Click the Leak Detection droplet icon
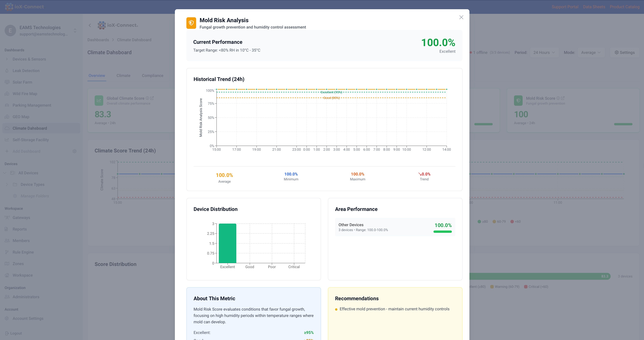The image size is (644, 340). point(7,71)
